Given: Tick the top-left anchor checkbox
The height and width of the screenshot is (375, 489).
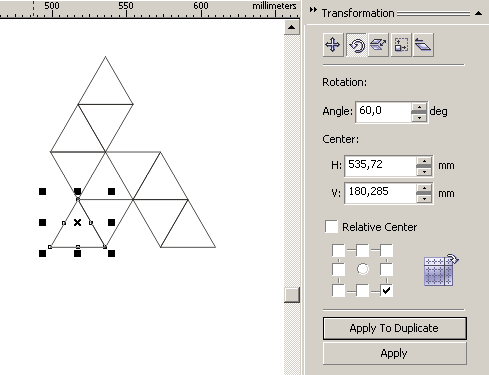Looking at the screenshot, I should tap(338, 250).
